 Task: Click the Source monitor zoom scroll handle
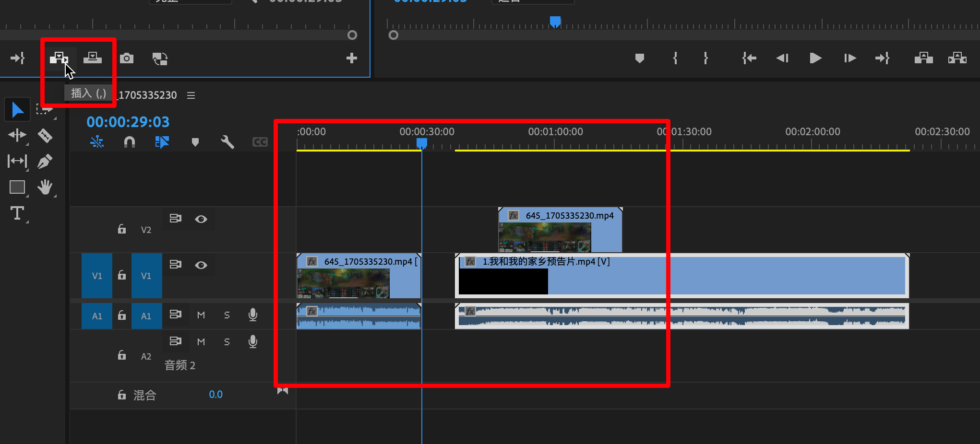pyautogui.click(x=352, y=35)
